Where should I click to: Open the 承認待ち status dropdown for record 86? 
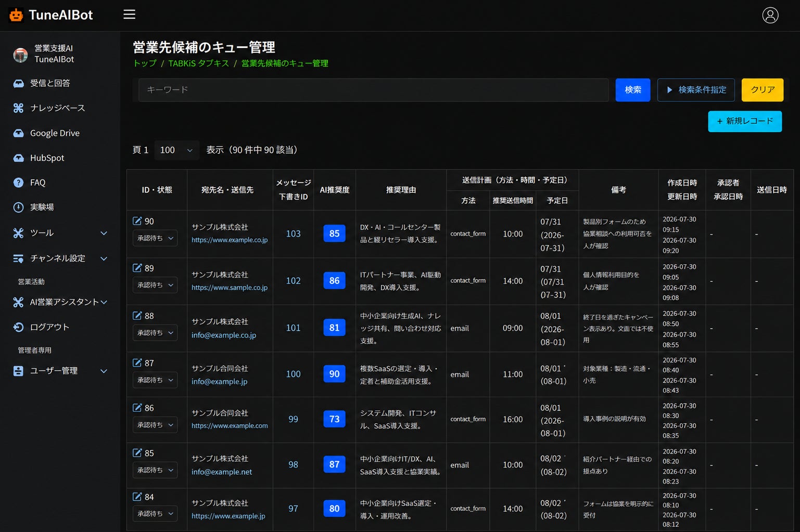click(155, 425)
